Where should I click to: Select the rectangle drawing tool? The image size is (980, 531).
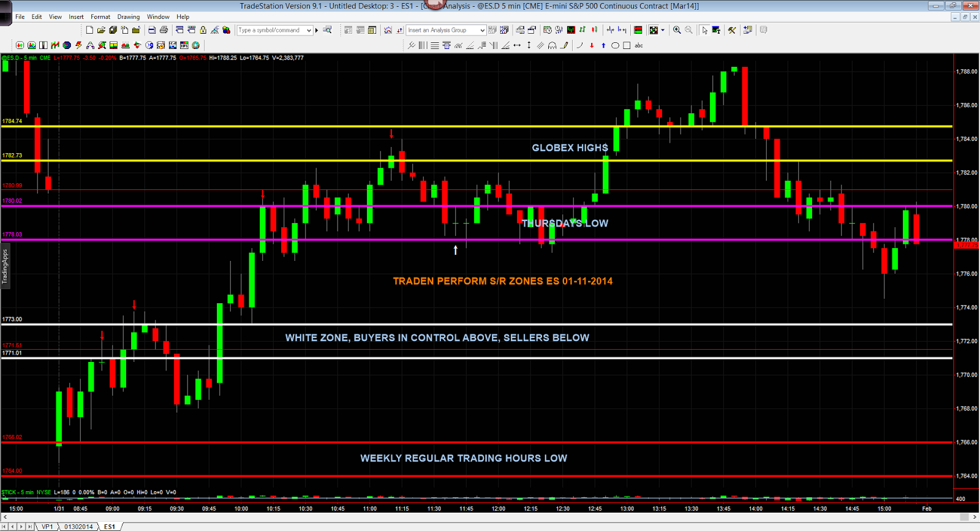[x=627, y=45]
